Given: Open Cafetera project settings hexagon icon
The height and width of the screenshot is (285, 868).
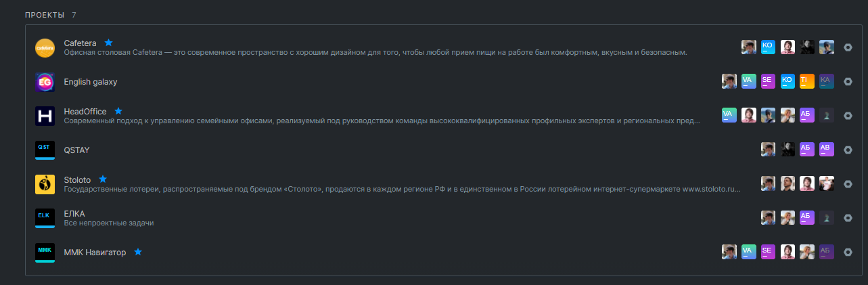Looking at the screenshot, I should [x=848, y=47].
